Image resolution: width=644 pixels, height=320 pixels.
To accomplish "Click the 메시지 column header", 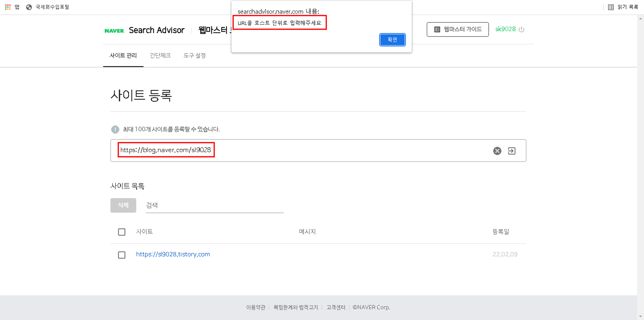I will [x=307, y=231].
